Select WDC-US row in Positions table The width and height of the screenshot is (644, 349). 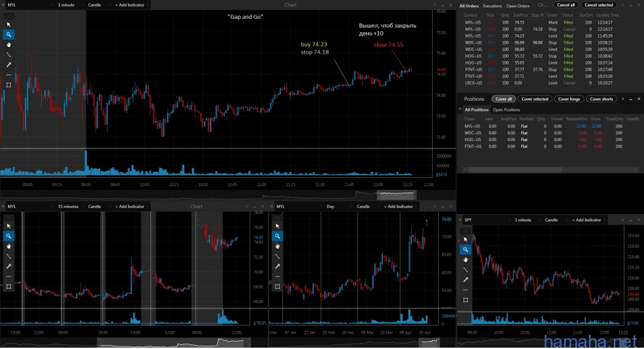click(549, 133)
